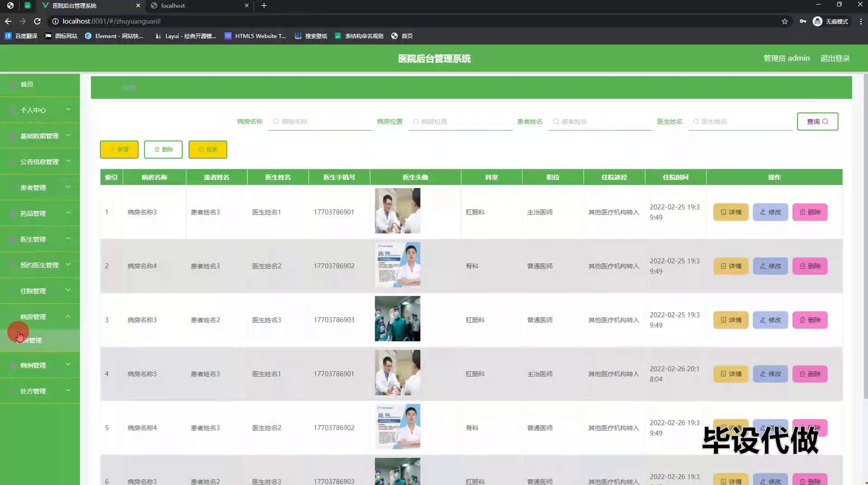The image size is (868, 485).
Task: Open 首页 in the left sidebar
Action: (x=27, y=84)
